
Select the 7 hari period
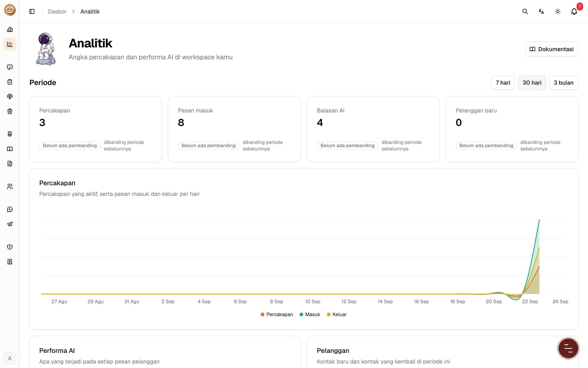click(503, 83)
